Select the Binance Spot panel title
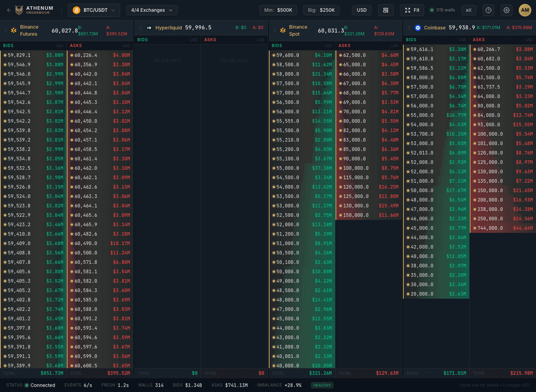 coord(298,31)
